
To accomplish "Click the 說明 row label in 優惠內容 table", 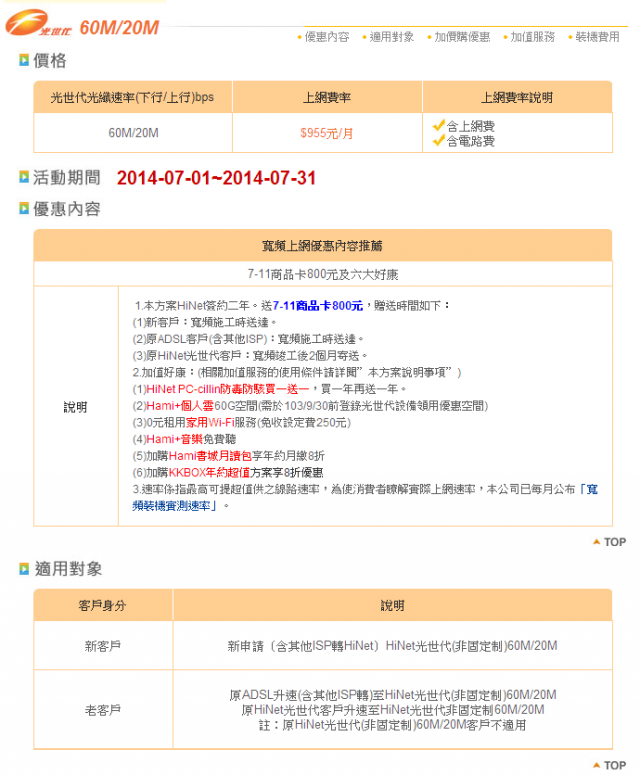I will pyautogui.click(x=76, y=407).
